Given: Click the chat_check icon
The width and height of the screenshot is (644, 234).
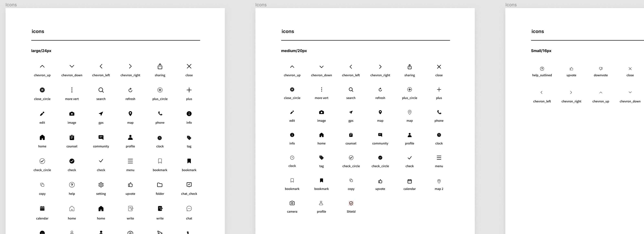Looking at the screenshot, I should 189,185.
